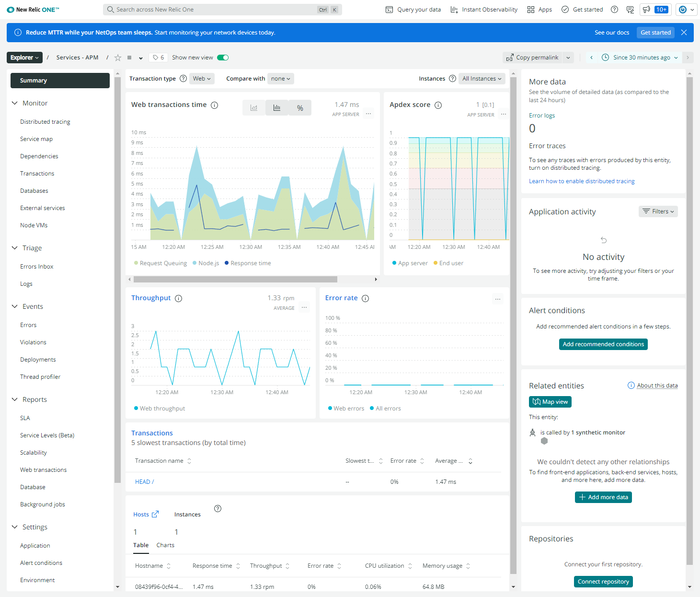Viewport: 700px width, 597px height.
Task: Open Service map in sidebar
Action: pos(36,139)
